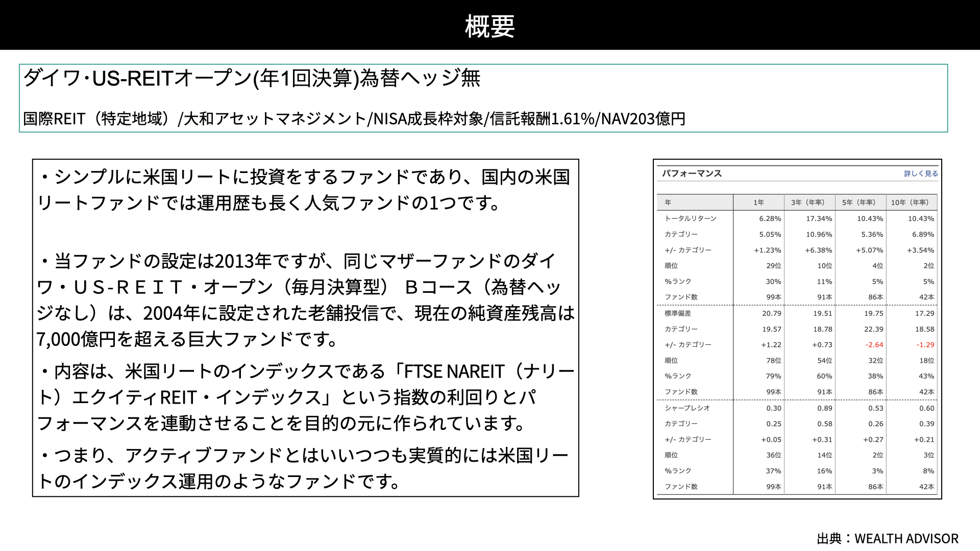Click the 22.39 five-year category deviation
980x551 pixels.
874,329
